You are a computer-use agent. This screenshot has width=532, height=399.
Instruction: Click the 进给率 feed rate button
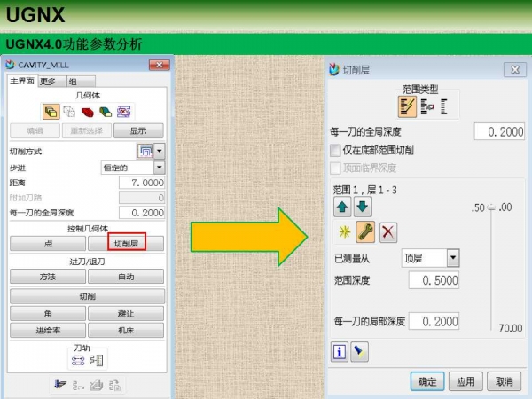point(48,330)
